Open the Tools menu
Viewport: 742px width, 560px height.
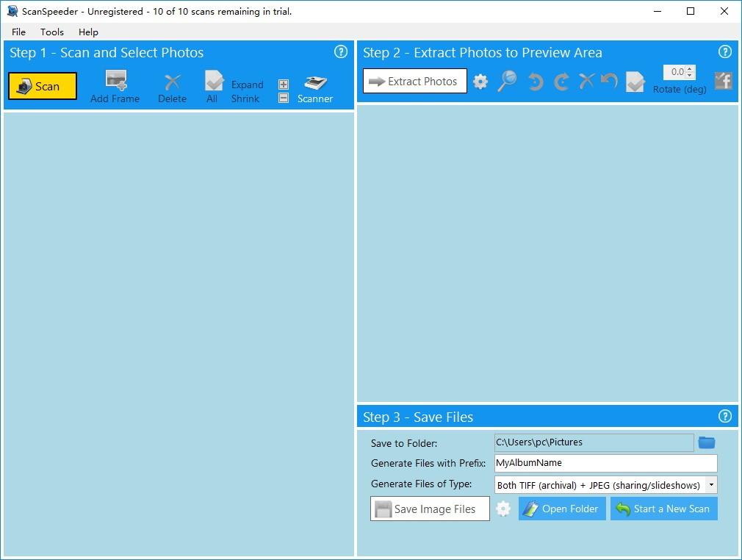tap(52, 32)
